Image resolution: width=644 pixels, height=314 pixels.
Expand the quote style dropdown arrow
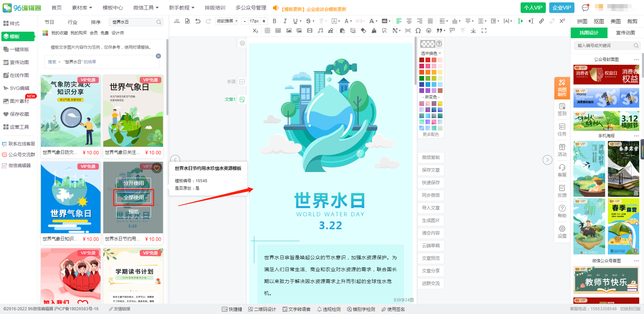coord(445,31)
